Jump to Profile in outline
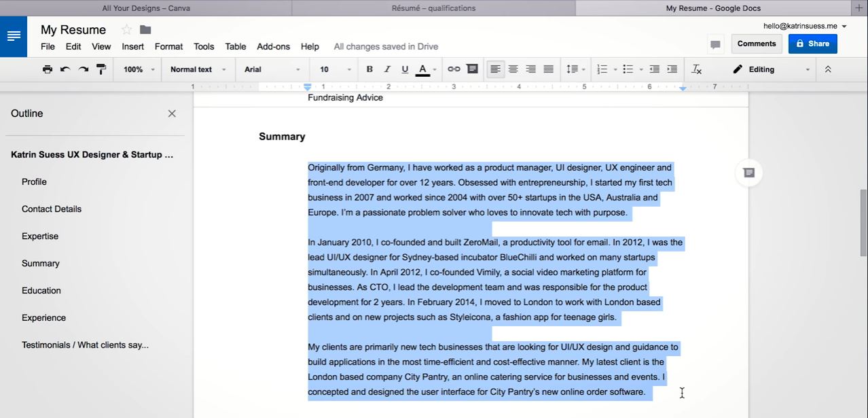The width and height of the screenshot is (868, 418). coord(34,181)
